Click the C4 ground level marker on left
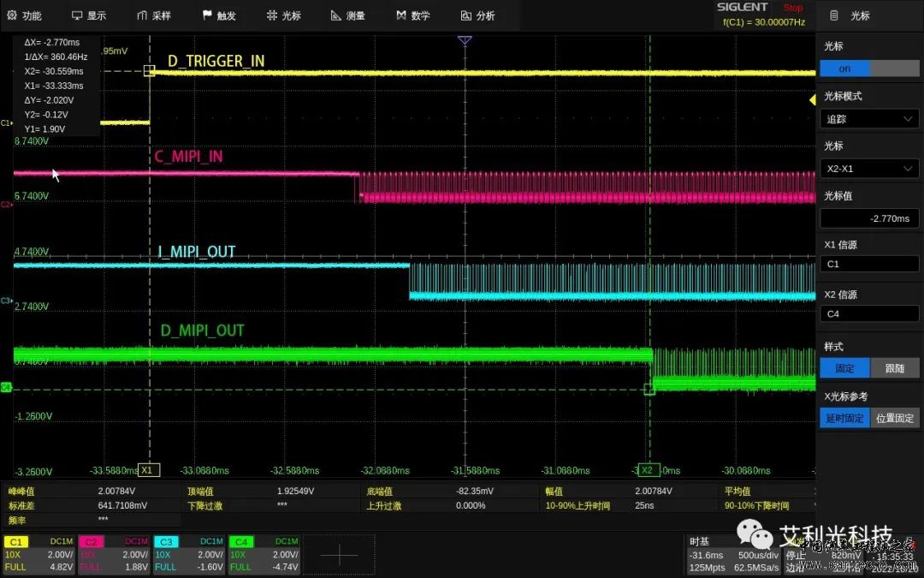The width and height of the screenshot is (924, 578). [7, 388]
